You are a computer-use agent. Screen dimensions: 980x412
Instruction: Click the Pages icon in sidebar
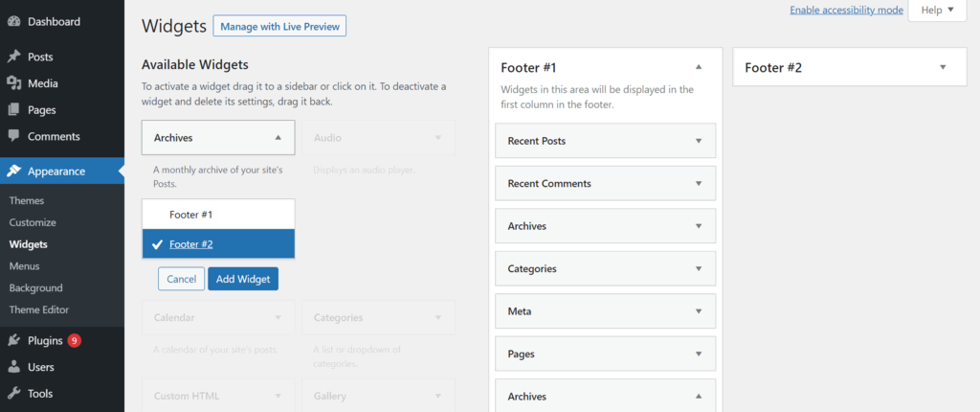[13, 110]
